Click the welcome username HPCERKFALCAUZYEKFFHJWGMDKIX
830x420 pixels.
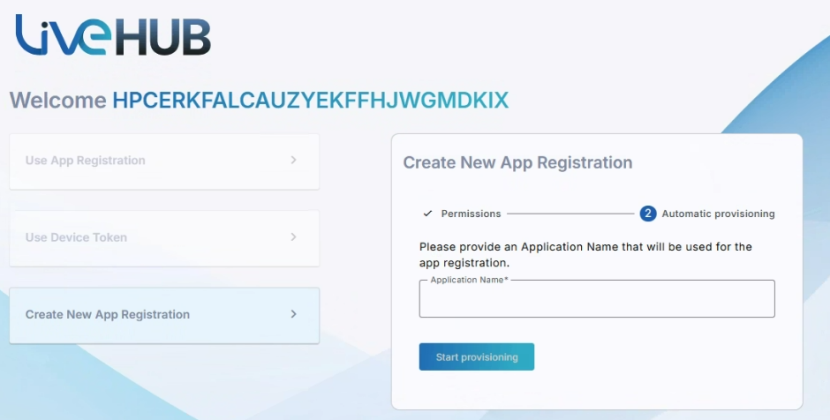click(x=310, y=100)
